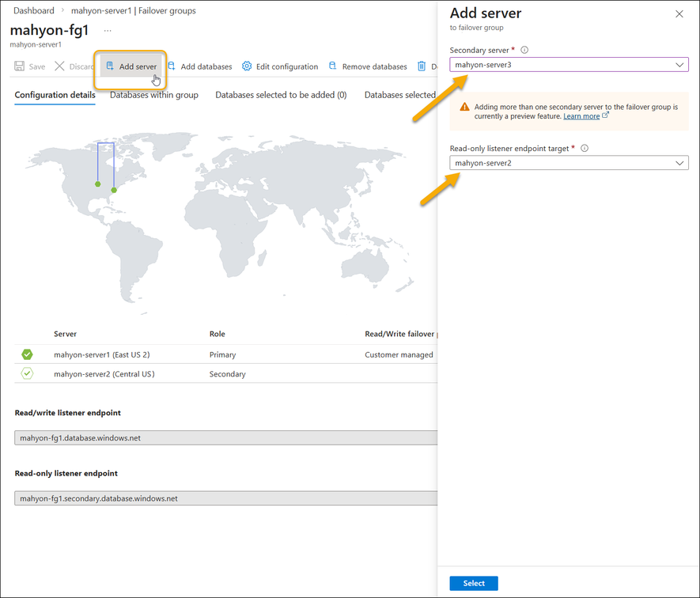
Task: Click the Discard X icon
Action: point(60,66)
